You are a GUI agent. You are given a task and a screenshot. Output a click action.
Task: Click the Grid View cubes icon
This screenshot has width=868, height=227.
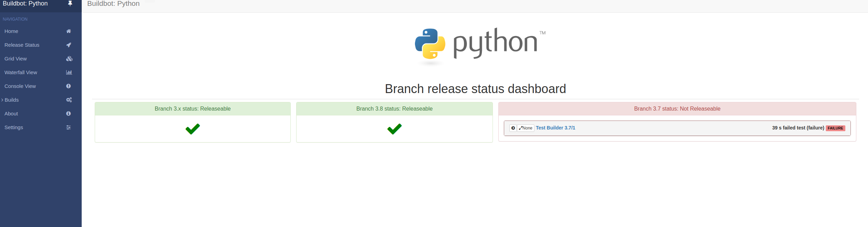tap(69, 59)
